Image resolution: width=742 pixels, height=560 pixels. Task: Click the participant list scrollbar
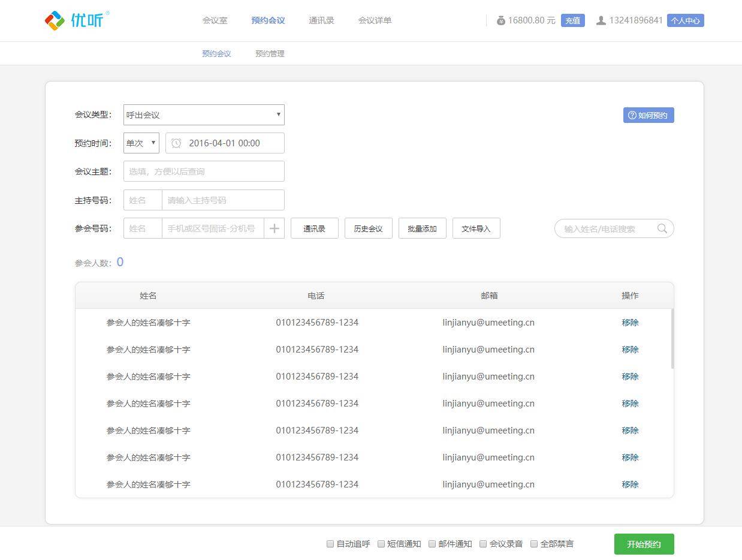(x=672, y=339)
